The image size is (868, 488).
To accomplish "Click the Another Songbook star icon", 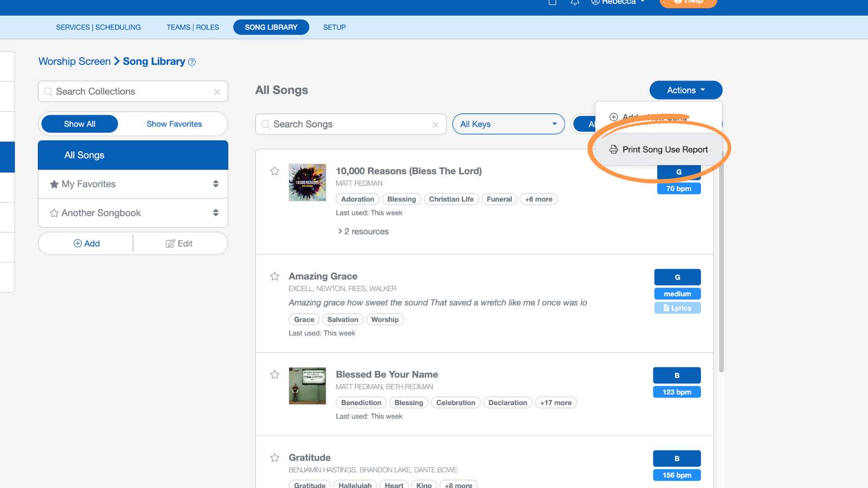I will [x=54, y=213].
